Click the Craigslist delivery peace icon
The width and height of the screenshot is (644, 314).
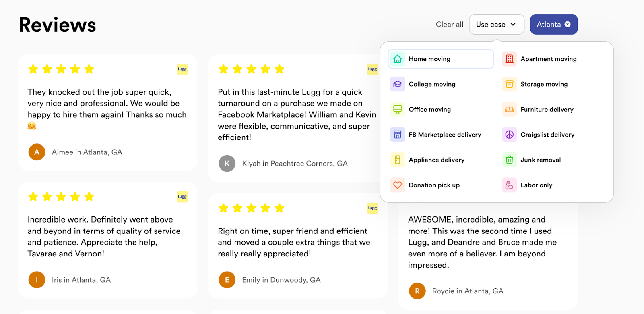[x=509, y=135]
